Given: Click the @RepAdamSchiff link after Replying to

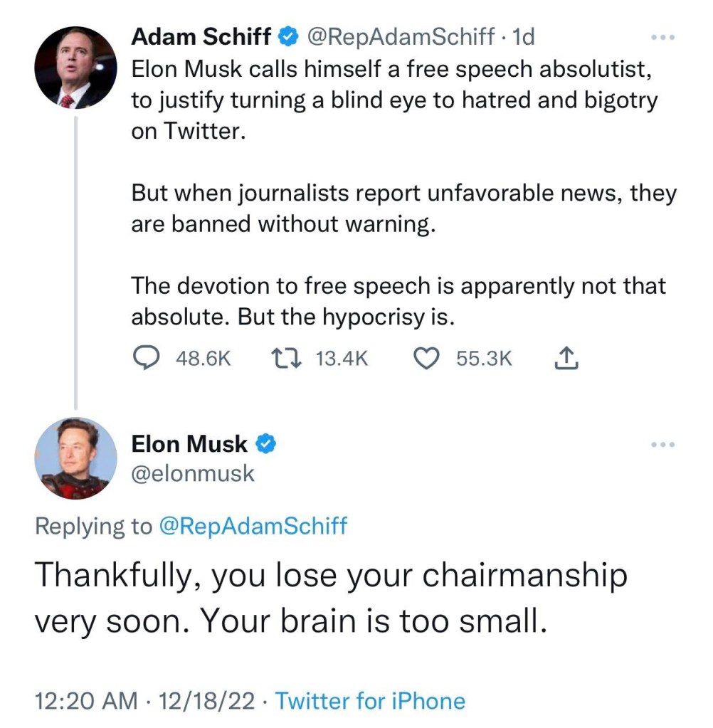Looking at the screenshot, I should click(x=253, y=526).
